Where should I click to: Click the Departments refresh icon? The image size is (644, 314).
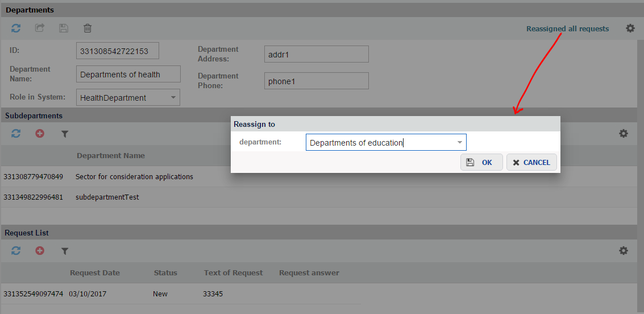pyautogui.click(x=16, y=28)
